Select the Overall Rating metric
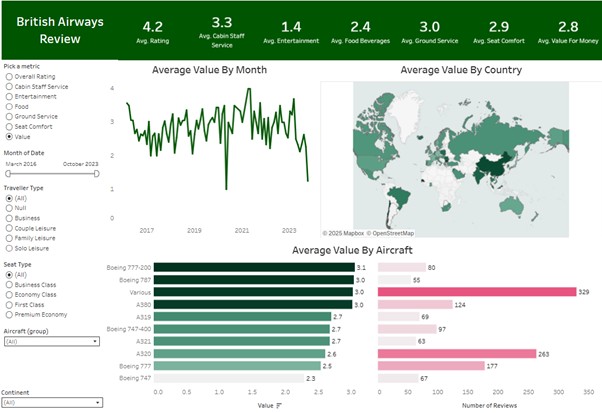602x413 pixels. 9,75
